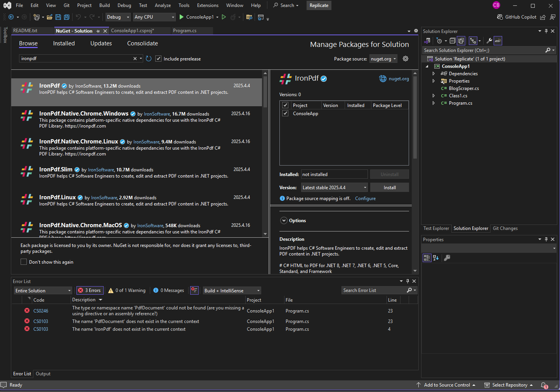
Task: Start debugging with green ConsoleApp1 play button
Action: pos(196,17)
